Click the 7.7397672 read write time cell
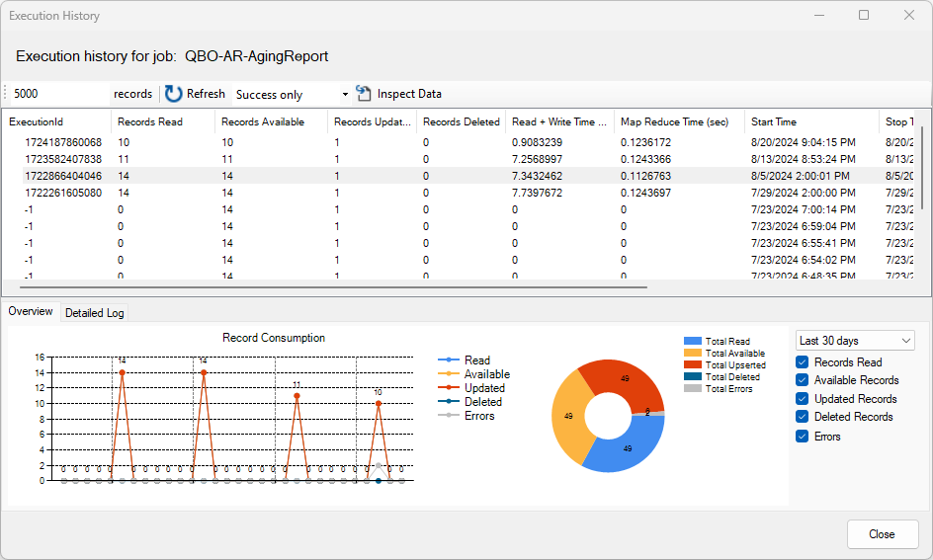This screenshot has height=560, width=933. pyautogui.click(x=537, y=193)
